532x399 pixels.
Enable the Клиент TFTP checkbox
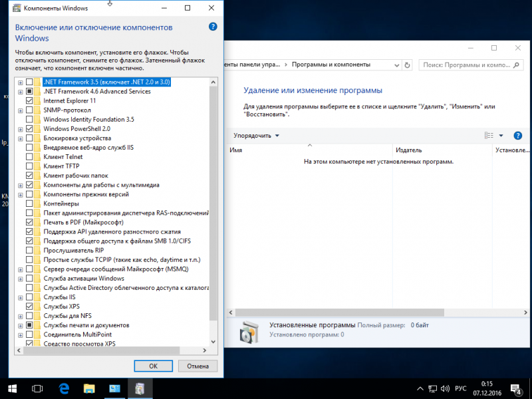pyautogui.click(x=29, y=166)
